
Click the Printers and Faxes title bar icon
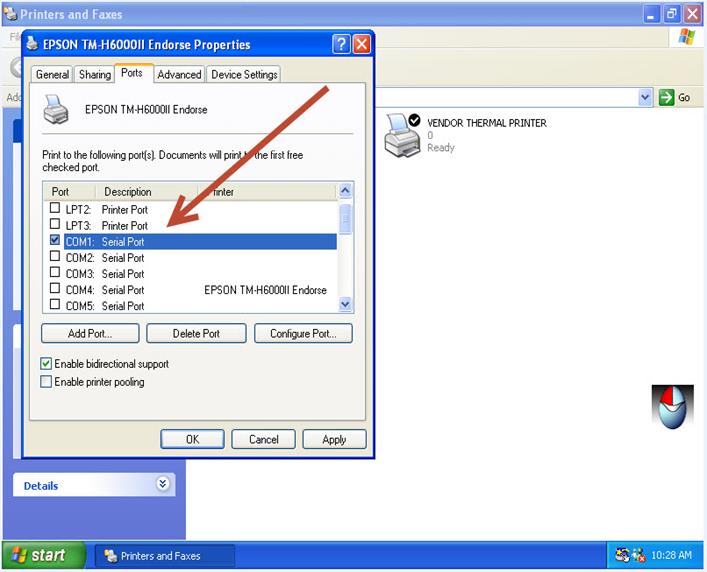click(x=10, y=14)
